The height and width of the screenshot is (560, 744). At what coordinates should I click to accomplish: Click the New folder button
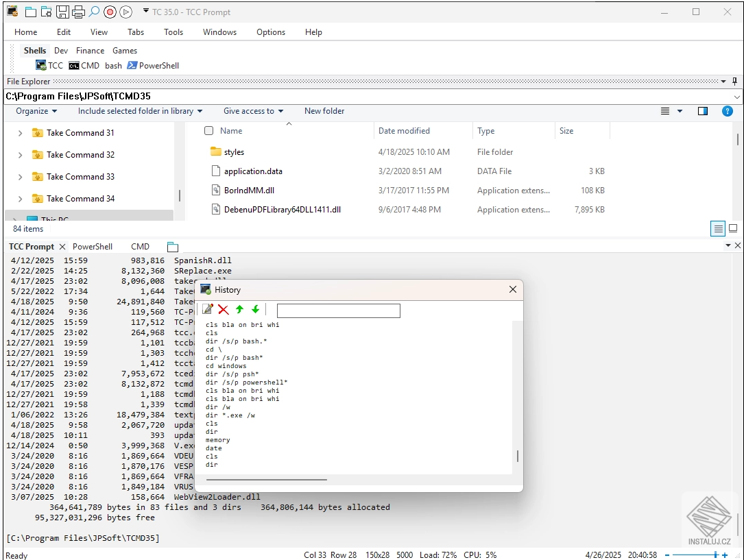tap(324, 111)
